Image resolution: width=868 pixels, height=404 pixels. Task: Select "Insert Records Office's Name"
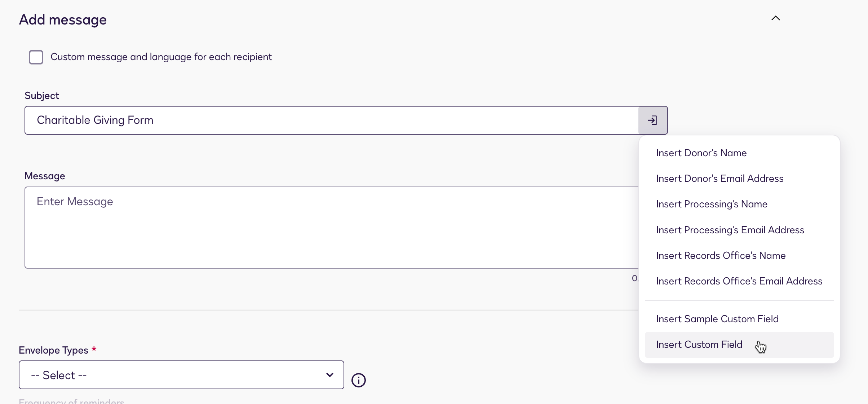click(721, 255)
